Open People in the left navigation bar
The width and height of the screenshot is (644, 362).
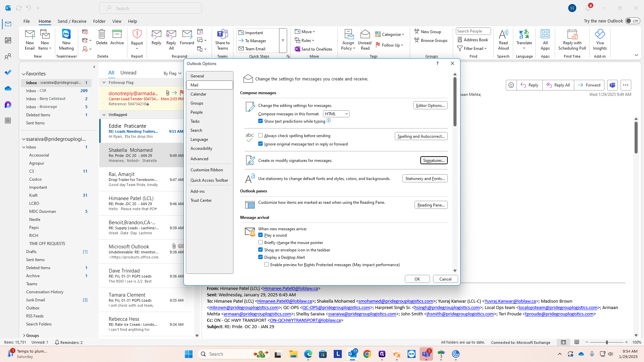tap(8, 56)
